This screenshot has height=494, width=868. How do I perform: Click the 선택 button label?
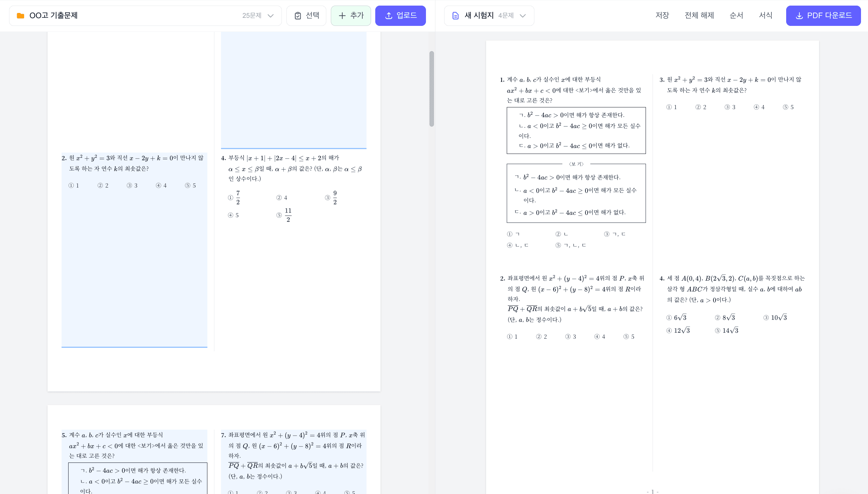313,15
